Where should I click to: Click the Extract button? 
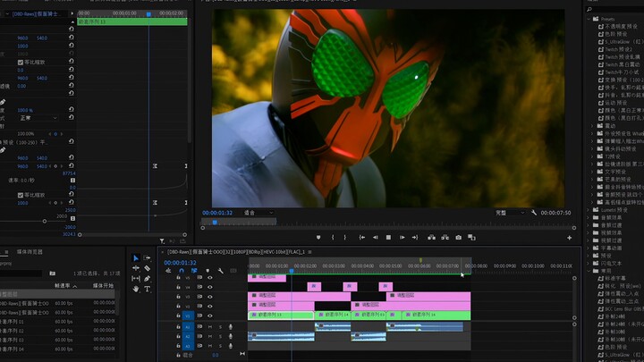[445, 237]
